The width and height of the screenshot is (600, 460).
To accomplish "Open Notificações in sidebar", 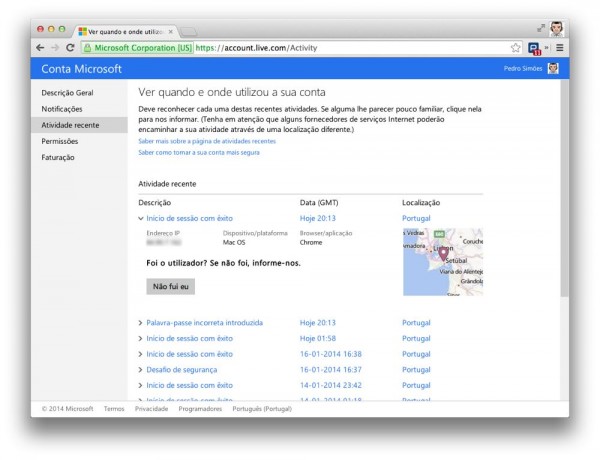I will tap(62, 109).
